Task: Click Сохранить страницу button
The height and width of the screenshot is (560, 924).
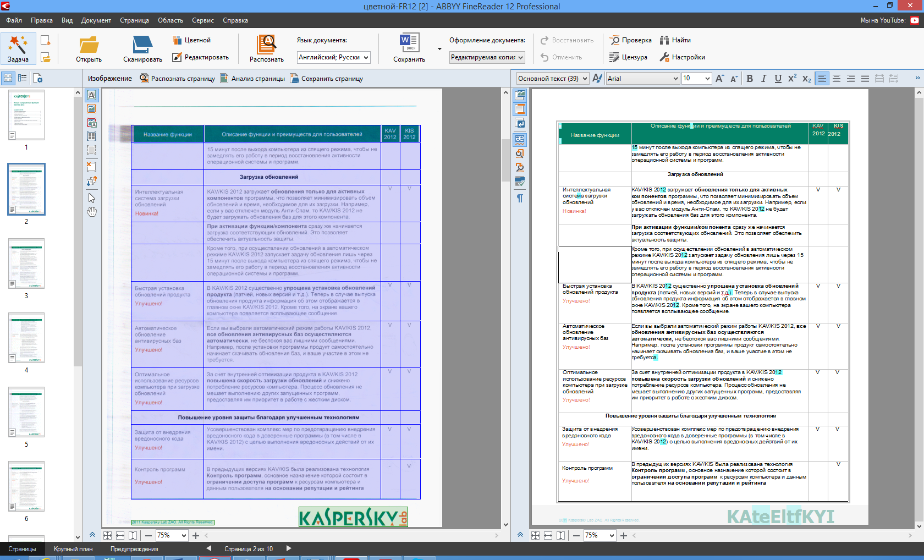Action: click(327, 78)
